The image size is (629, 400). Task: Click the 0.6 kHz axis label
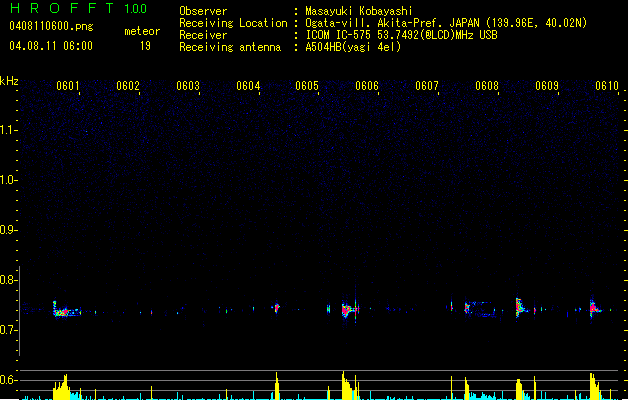pyautogui.click(x=8, y=380)
